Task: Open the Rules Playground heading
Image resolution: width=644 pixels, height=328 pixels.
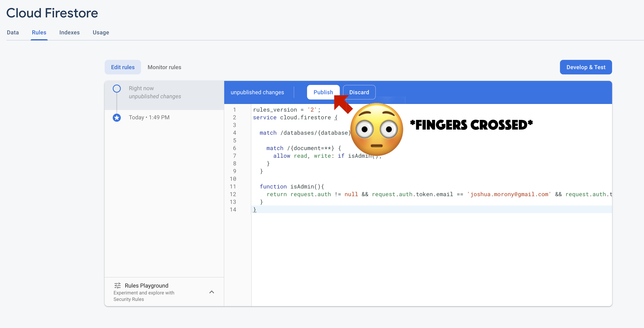Action: tap(146, 286)
